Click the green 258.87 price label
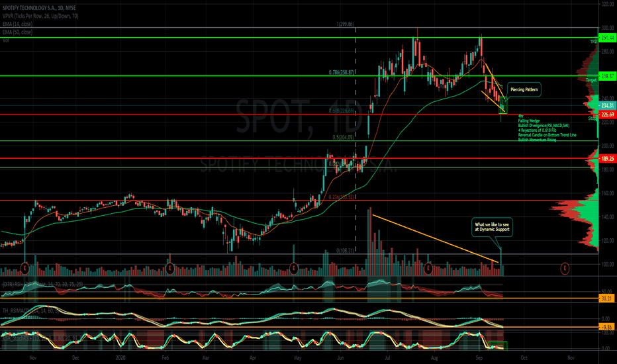The image size is (617, 364). [x=607, y=76]
